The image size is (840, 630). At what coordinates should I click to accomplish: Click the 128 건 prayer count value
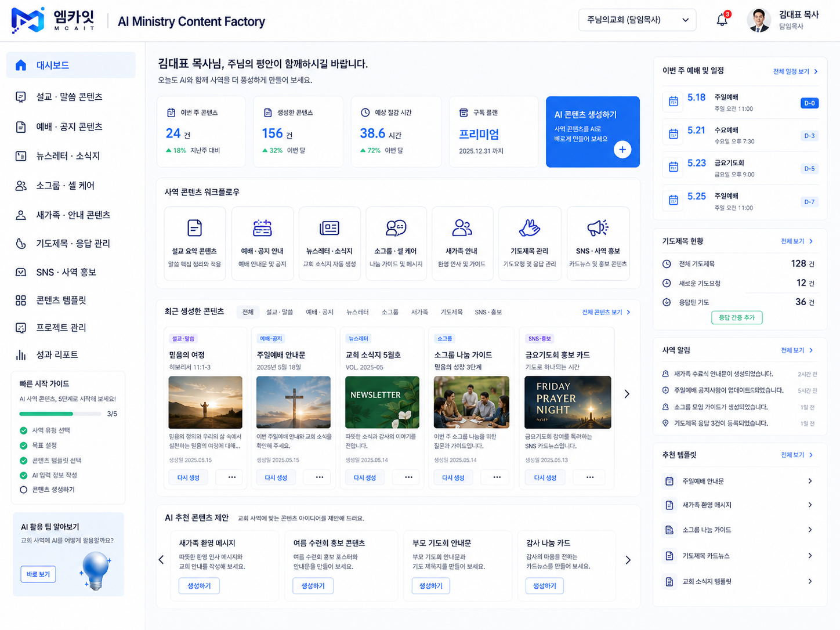pyautogui.click(x=802, y=263)
